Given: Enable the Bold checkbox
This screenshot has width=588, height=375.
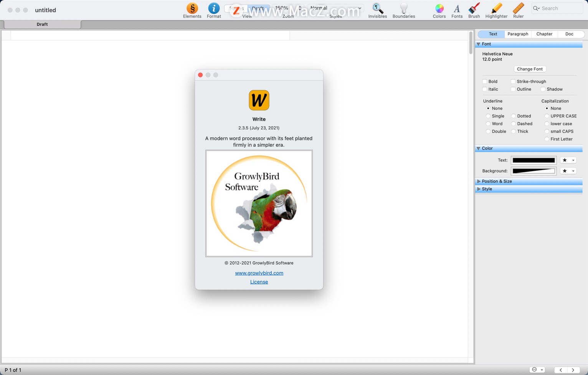Looking at the screenshot, I should coord(485,81).
